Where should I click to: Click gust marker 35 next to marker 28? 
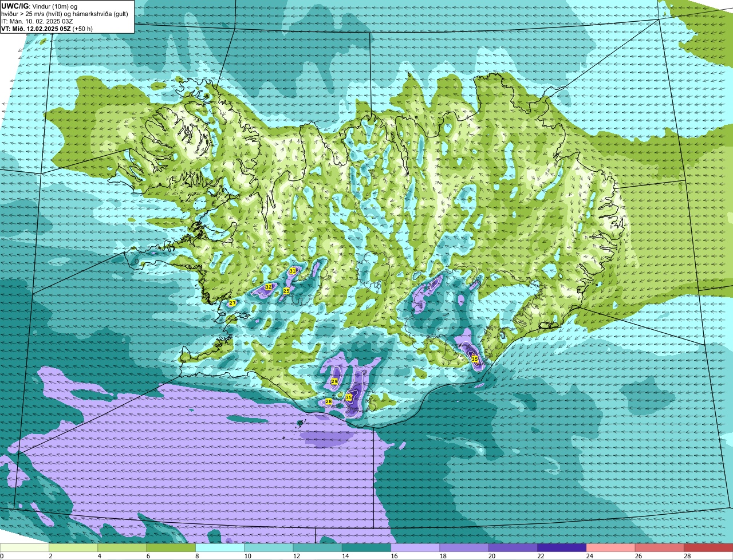[x=349, y=397]
